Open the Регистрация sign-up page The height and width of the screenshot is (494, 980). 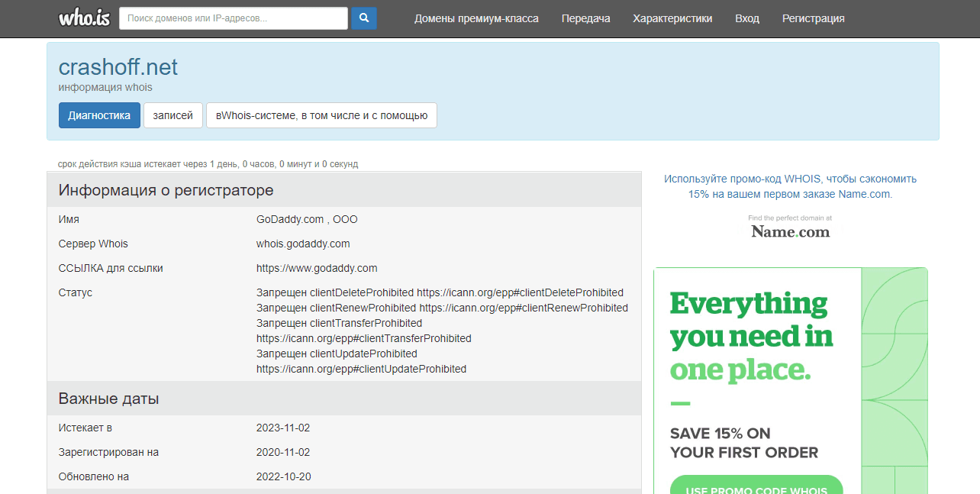[x=813, y=18]
